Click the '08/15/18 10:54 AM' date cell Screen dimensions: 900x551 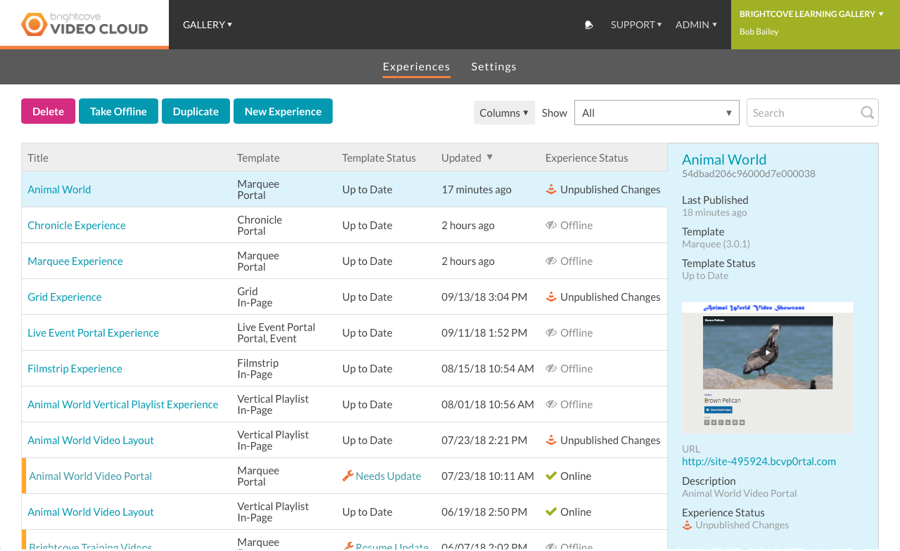click(x=487, y=368)
